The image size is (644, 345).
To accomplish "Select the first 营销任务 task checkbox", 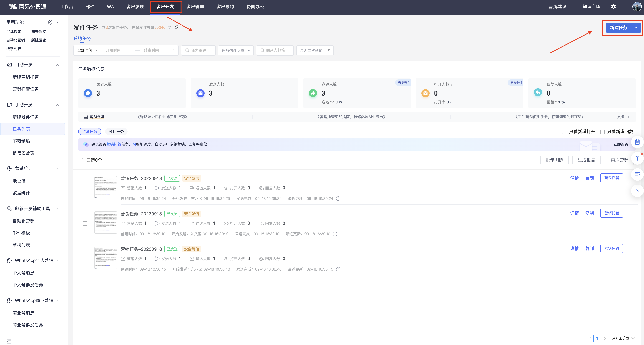I will pos(85,188).
